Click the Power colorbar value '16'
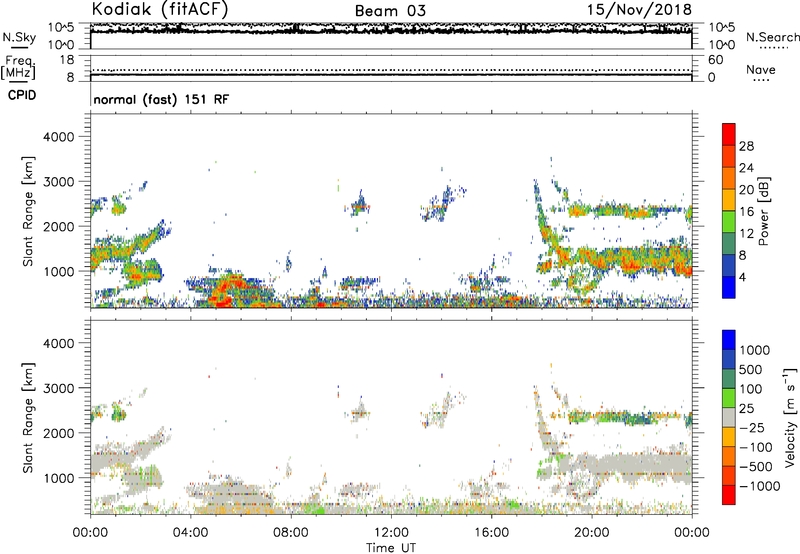The width and height of the screenshot is (800, 554). point(746,212)
